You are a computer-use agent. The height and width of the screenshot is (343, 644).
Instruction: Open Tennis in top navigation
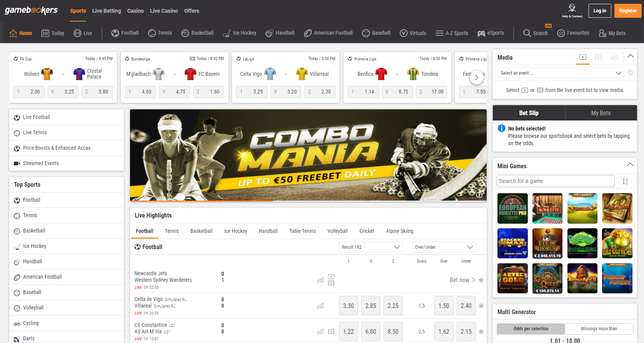point(160,33)
